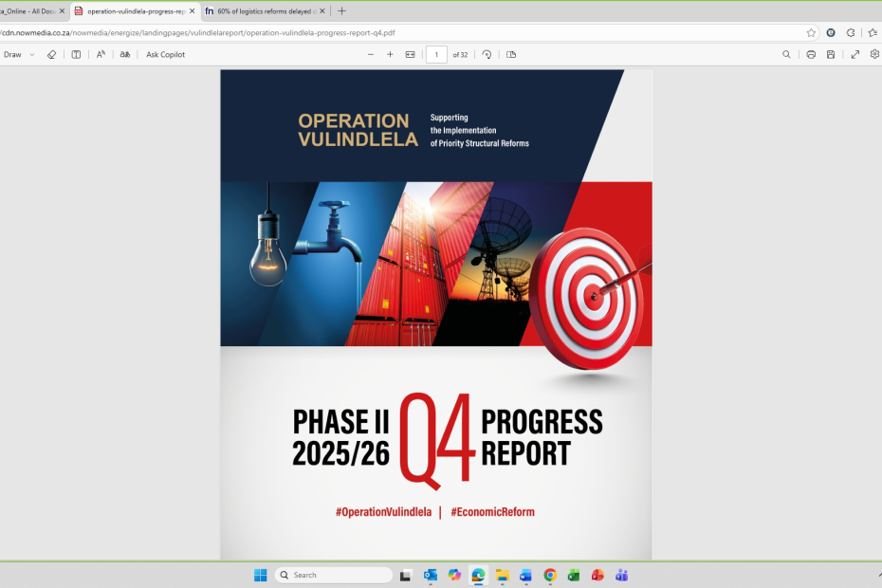The height and width of the screenshot is (588, 882).
Task: Select the Erase tool icon
Action: pyautogui.click(x=51, y=55)
